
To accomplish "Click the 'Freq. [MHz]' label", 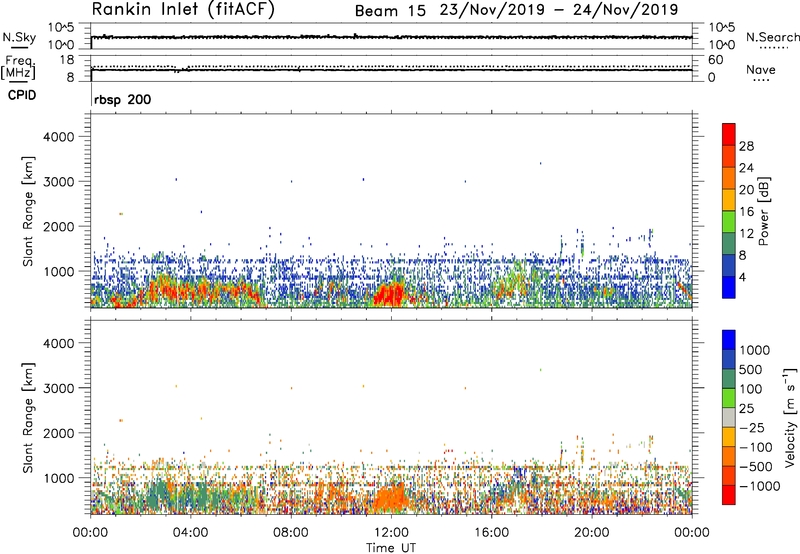I will tap(18, 67).
